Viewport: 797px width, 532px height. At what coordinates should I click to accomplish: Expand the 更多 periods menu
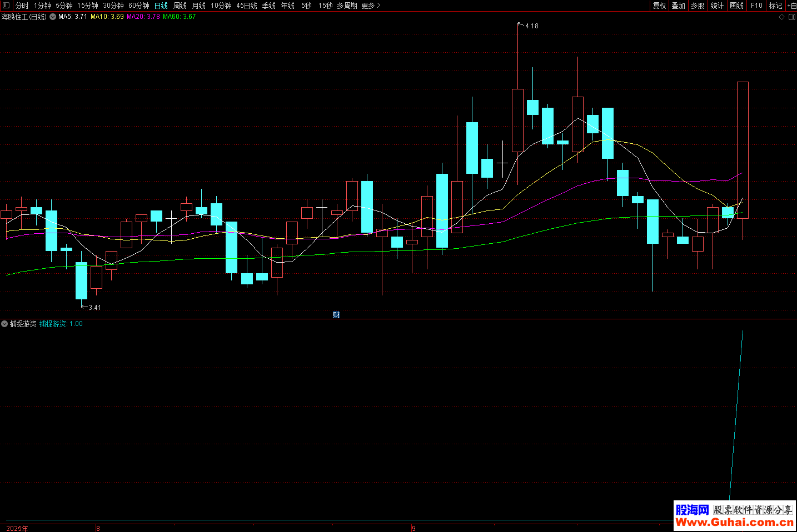(x=371, y=6)
